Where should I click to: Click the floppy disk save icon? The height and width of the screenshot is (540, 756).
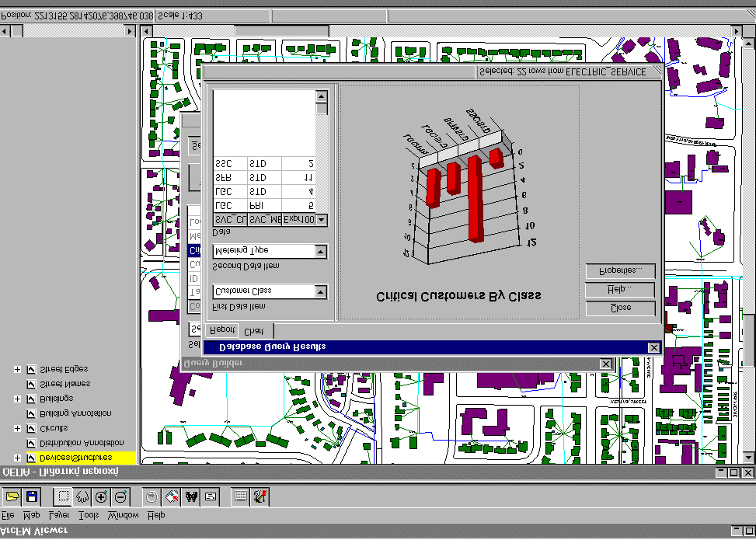coord(32,496)
